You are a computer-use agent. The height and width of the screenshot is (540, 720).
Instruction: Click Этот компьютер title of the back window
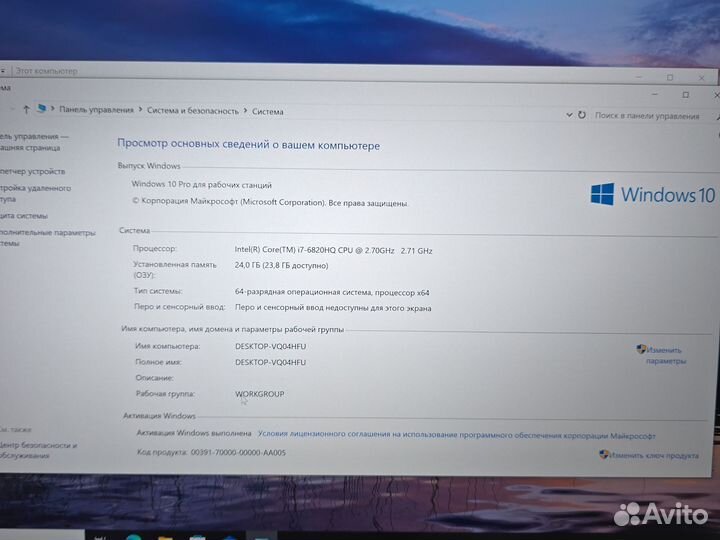[x=46, y=71]
